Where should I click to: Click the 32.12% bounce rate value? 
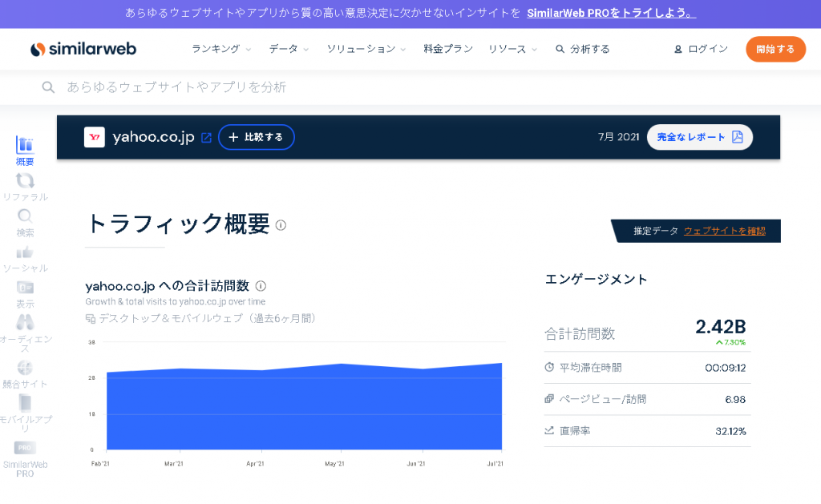[x=730, y=431]
